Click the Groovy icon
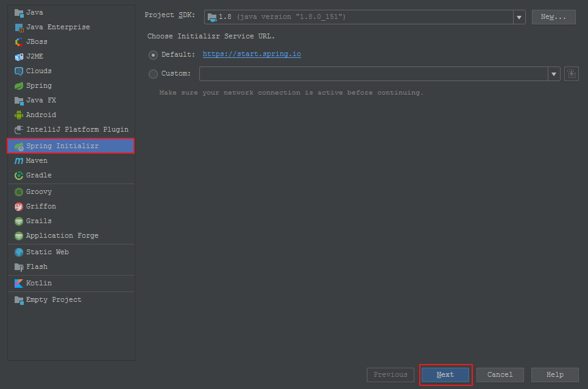 [19, 192]
